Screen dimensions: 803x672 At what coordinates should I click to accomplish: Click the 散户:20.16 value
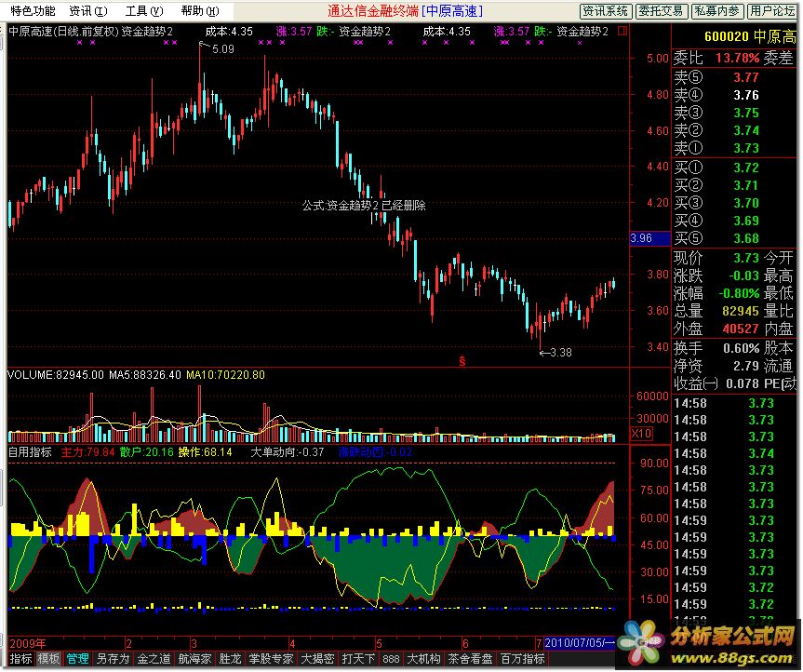tap(147, 452)
